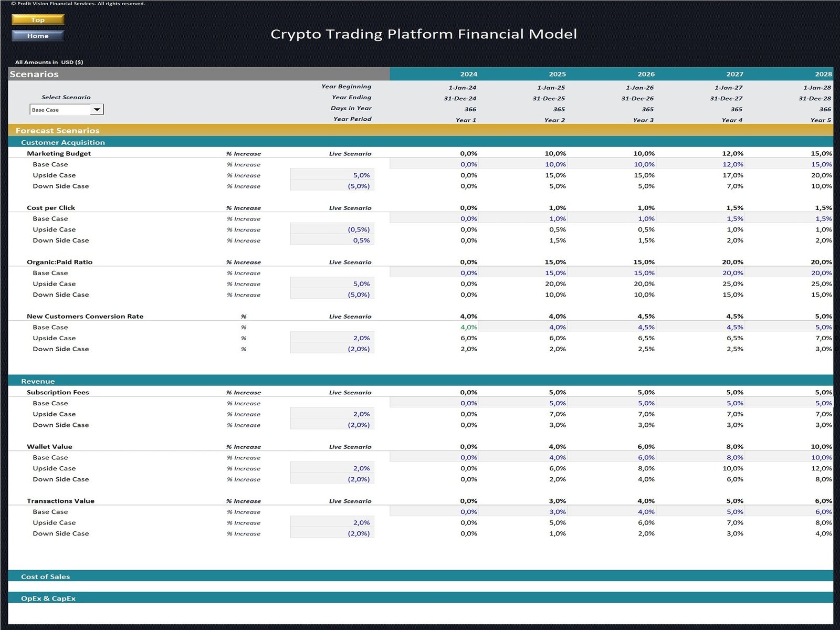Viewport: 840px width, 630px height.
Task: Click Subscription Fees Upside Case 2,0% input
Action: click(x=332, y=414)
